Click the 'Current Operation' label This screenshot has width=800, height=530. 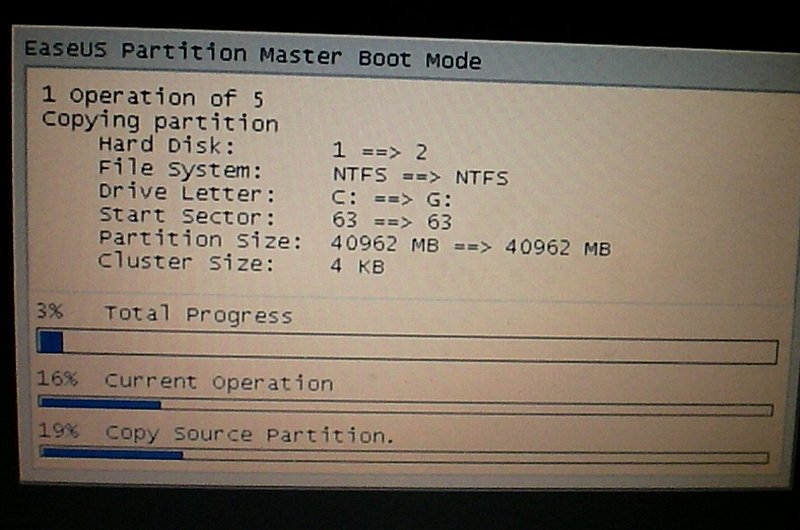pos(219,382)
